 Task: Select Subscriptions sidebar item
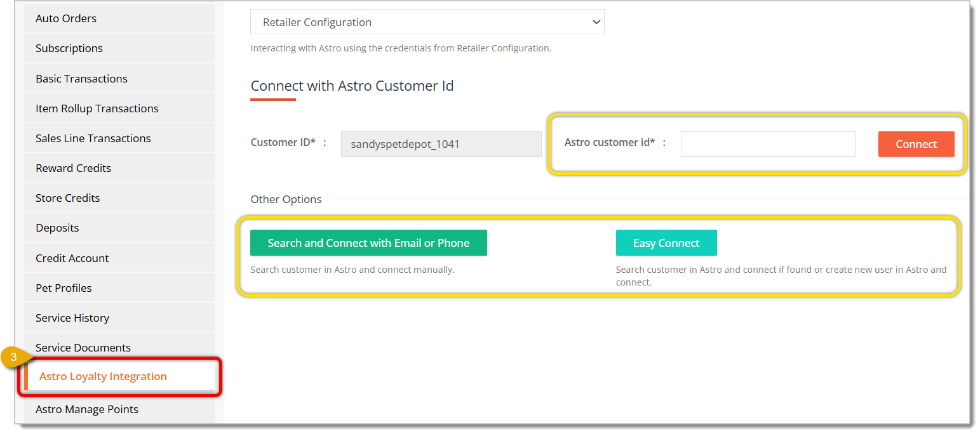point(119,48)
